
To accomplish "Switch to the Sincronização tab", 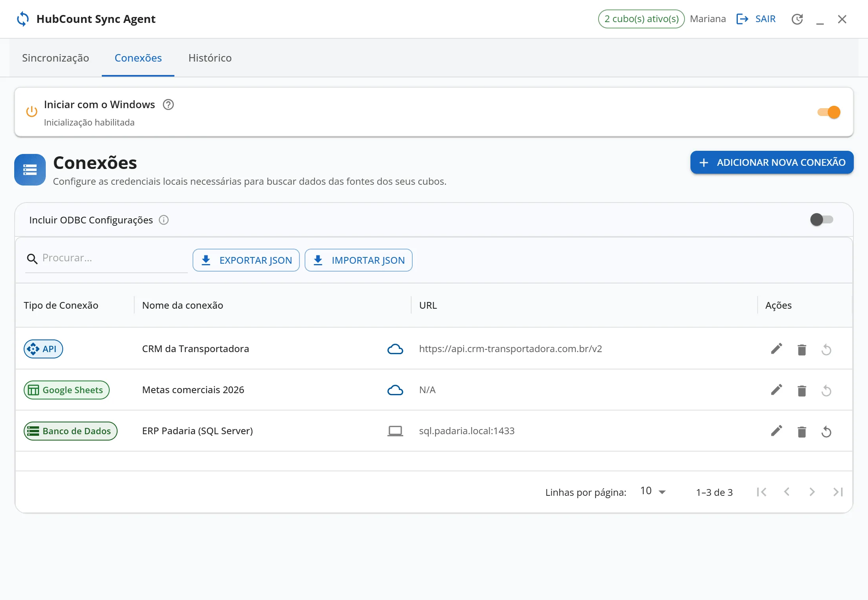I will point(56,58).
